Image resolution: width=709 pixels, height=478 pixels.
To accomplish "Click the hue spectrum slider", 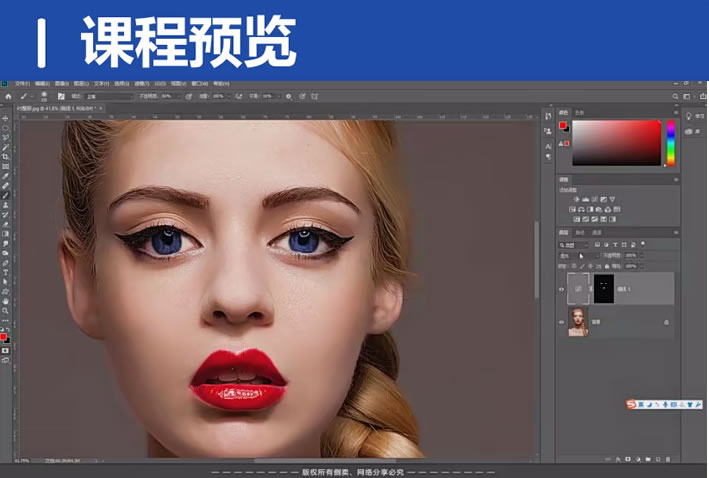I will (671, 142).
